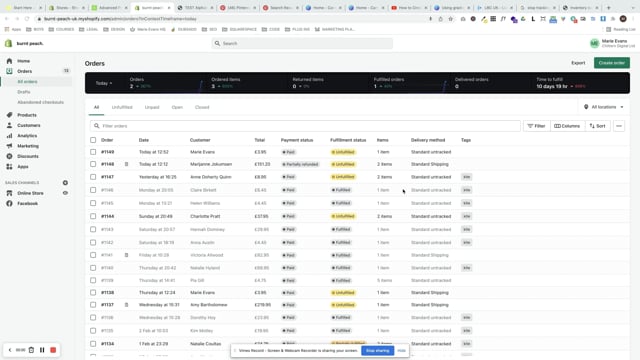The image size is (640, 360).
Task: Click the Payment status column header
Action: [x=297, y=140]
